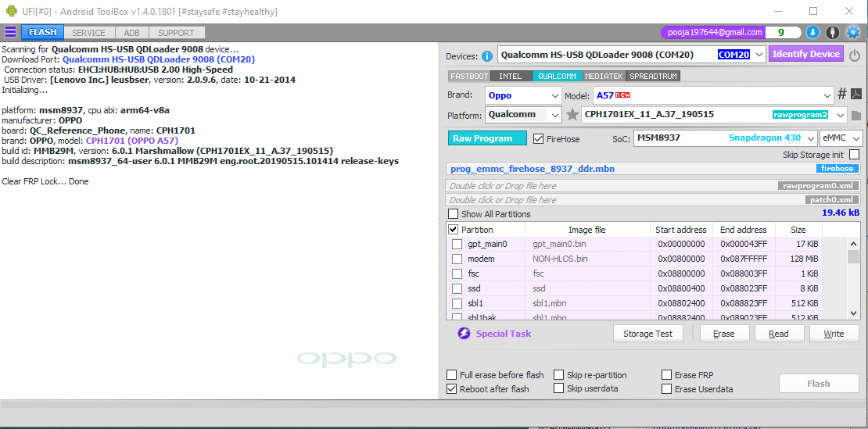Screen dimensions: 868x429
Task: Click the Erase button
Action: [x=724, y=334]
